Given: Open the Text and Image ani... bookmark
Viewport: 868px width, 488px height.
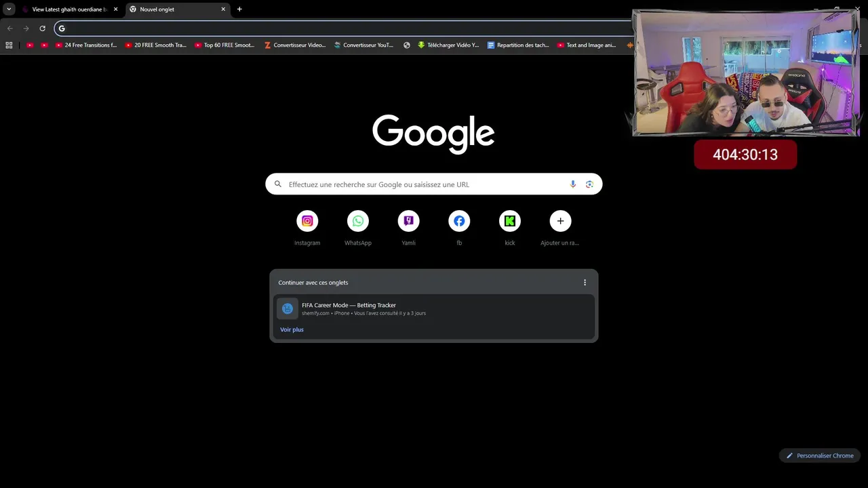Looking at the screenshot, I should click(x=587, y=45).
